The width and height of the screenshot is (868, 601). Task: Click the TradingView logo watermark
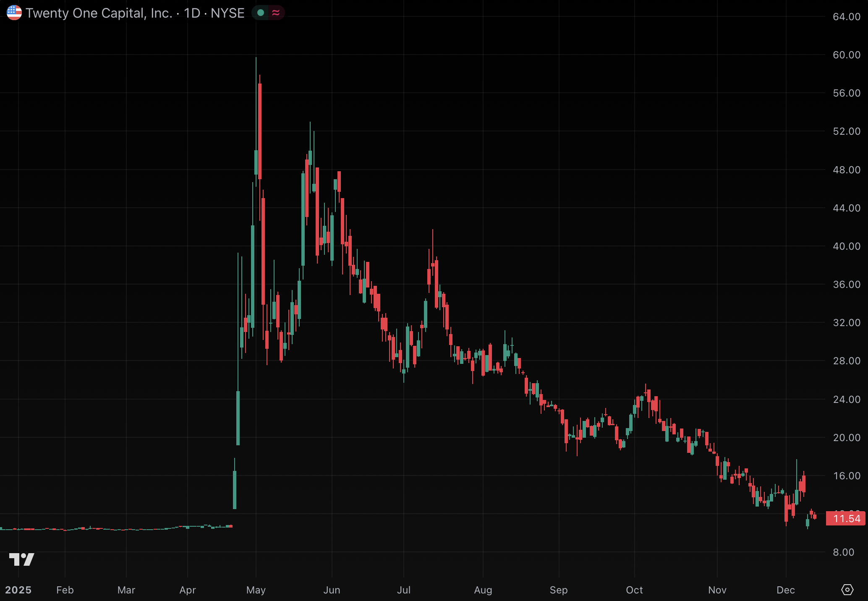(x=21, y=559)
